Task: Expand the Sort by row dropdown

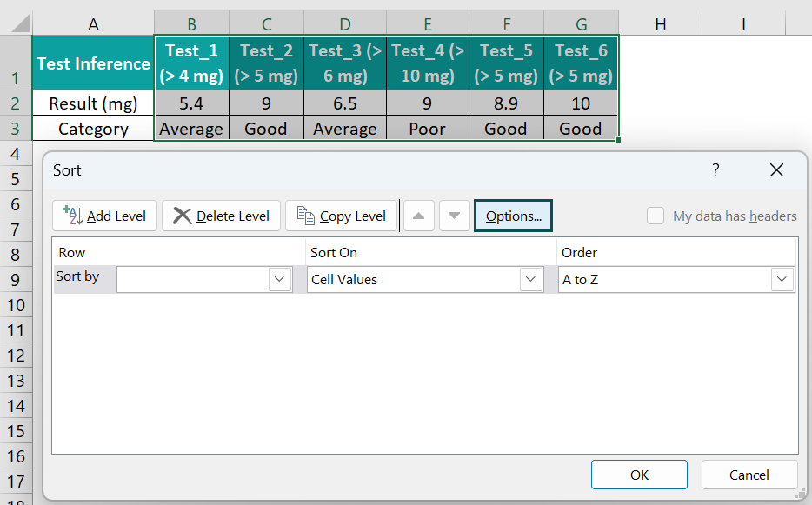Action: click(x=280, y=279)
